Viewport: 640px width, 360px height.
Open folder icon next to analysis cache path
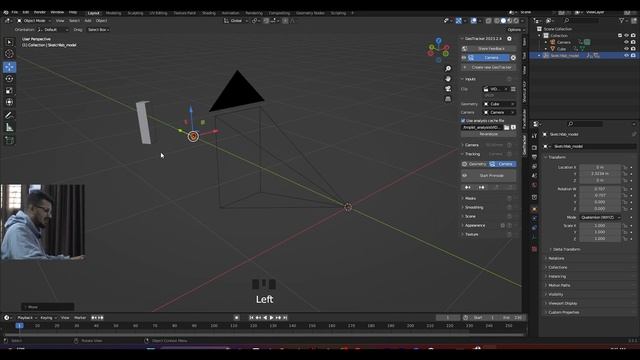(x=507, y=127)
